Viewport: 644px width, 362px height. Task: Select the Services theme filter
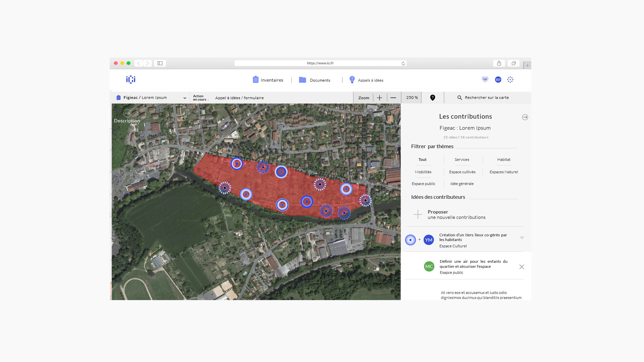(462, 160)
